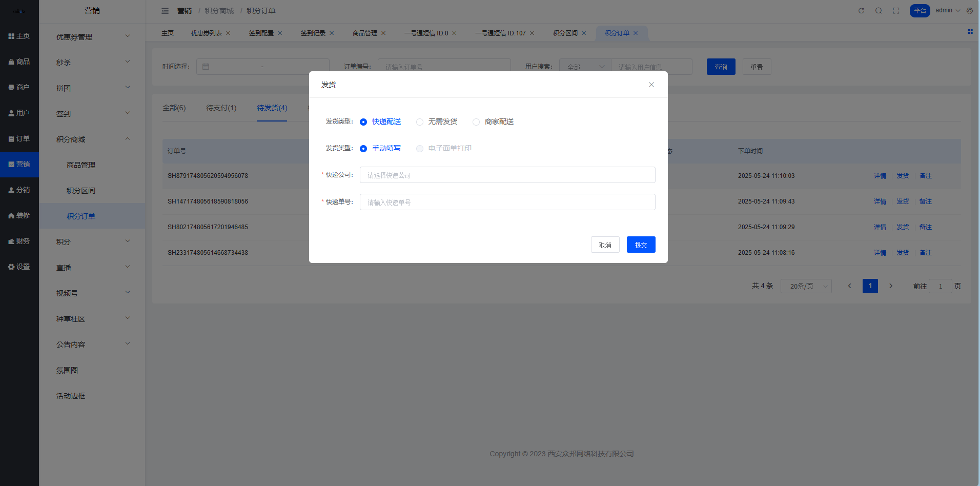This screenshot has width=980, height=486.
Task: Close the 发货 dialog with the X icon
Action: coord(651,85)
